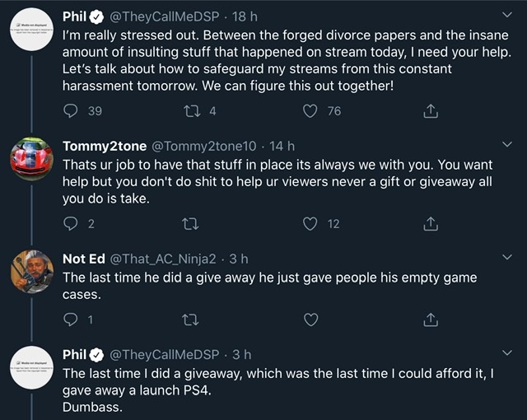The image size is (527, 420).
Task: Like Not Ed's tweet
Action: [310, 320]
